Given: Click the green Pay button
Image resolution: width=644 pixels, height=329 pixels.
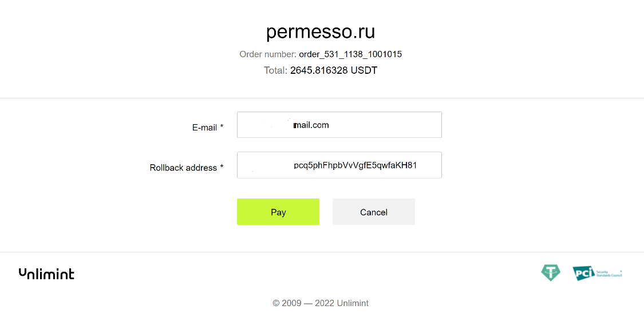Looking at the screenshot, I should (x=278, y=212).
